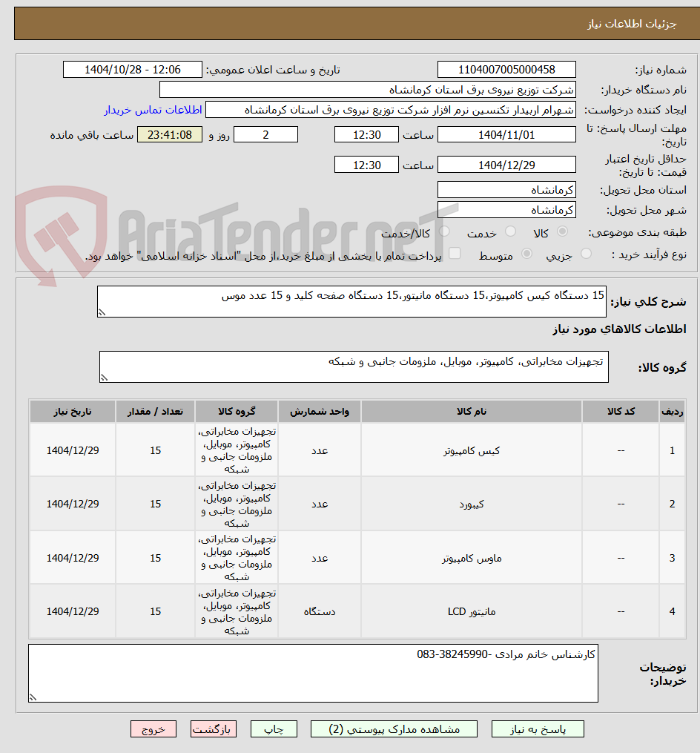Click the price validity date field 1404/12/29
The width and height of the screenshot is (700, 753).
tap(506, 165)
